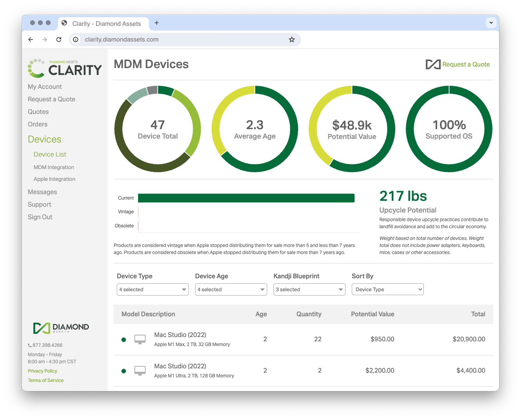Click the Request a Quote link at top right
This screenshot has height=420, width=521.
click(466, 65)
